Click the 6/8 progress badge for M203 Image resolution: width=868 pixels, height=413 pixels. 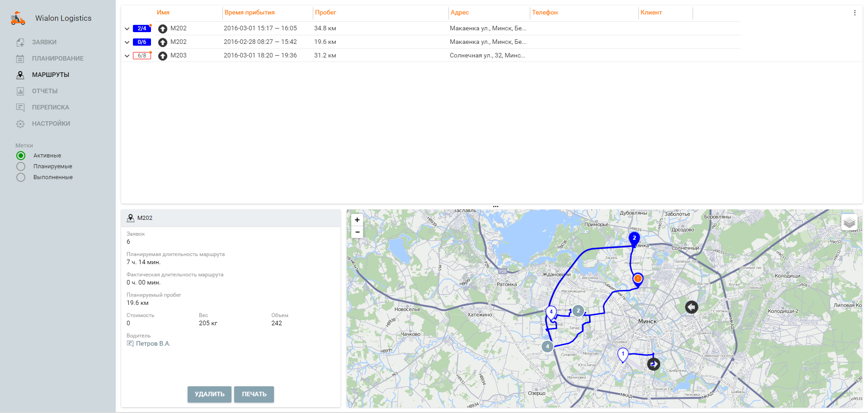[x=142, y=56]
